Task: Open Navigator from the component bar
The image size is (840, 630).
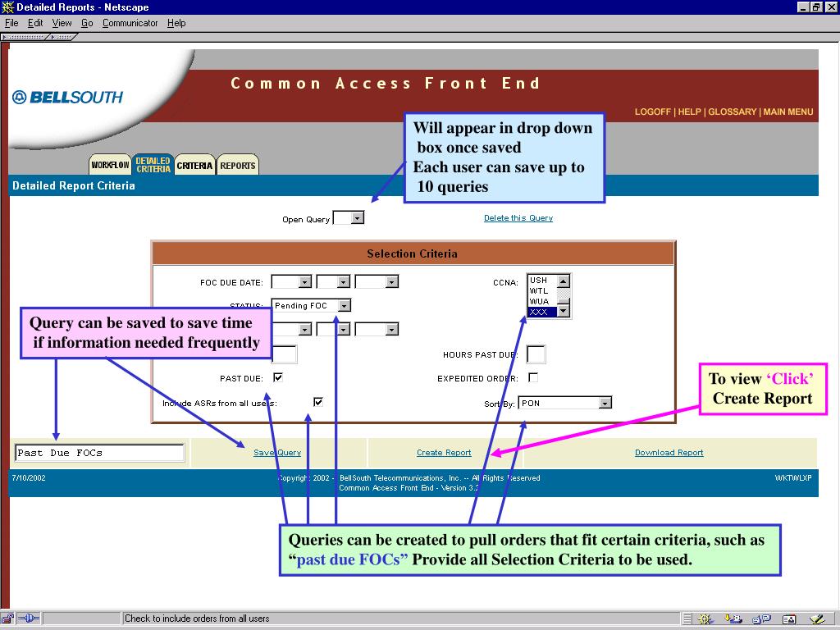Action: [706, 619]
